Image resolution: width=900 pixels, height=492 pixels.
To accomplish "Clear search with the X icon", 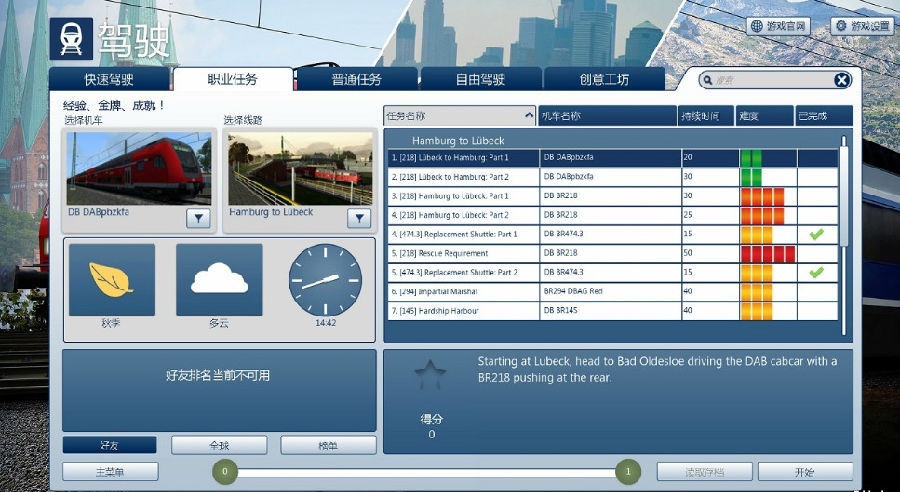I will (841, 80).
